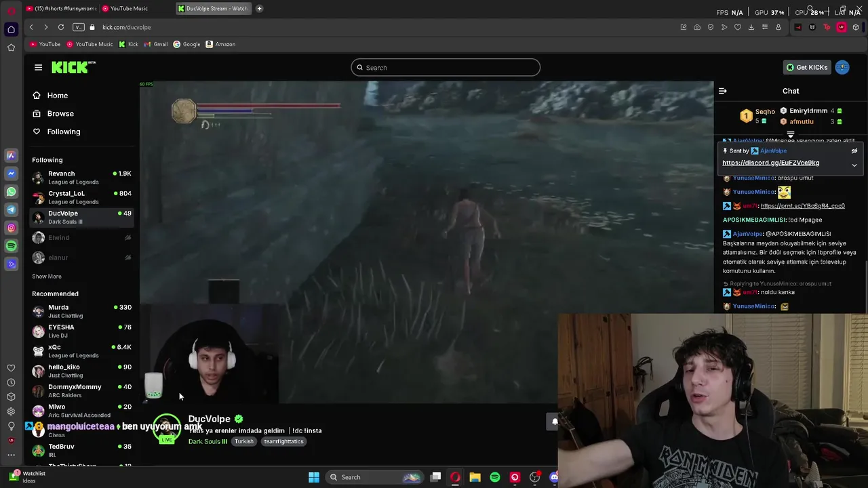Open the Messenger sidebar panel
868x488 pixels.
coord(11,174)
